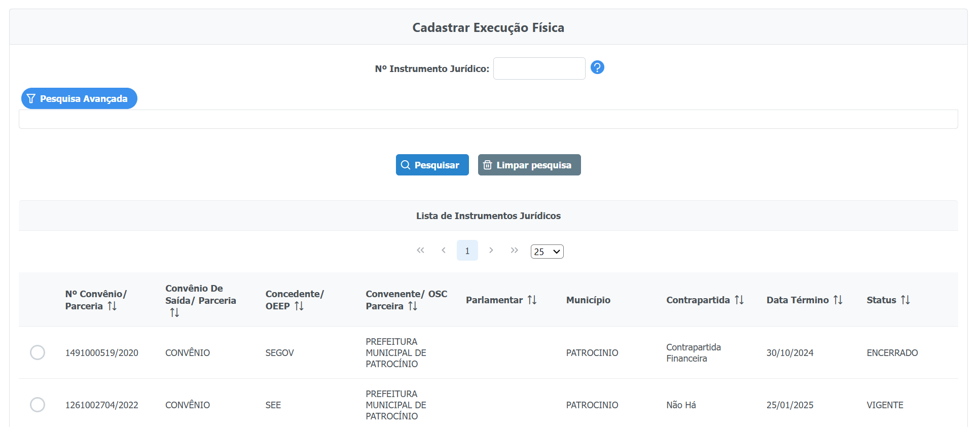This screenshot has width=980, height=427.
Task: Sort by Parlamentar column arrows
Action: point(532,300)
